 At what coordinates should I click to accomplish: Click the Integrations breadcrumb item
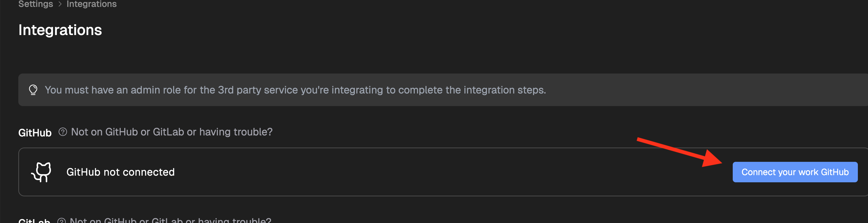(91, 4)
